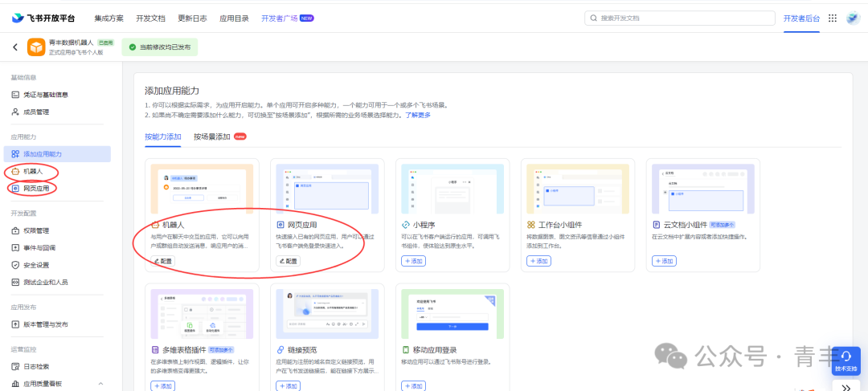Click the 测试企业和人员 code icon
868x391 pixels.
coord(15,282)
